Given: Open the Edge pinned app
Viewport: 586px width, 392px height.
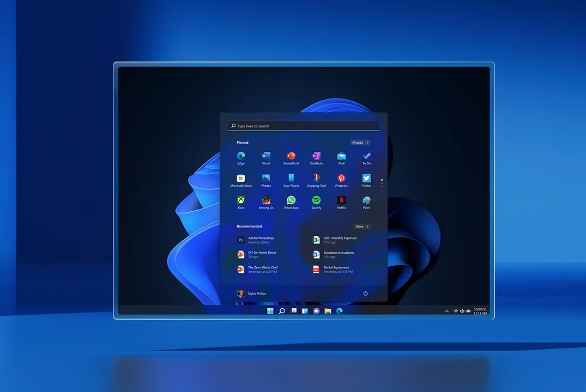Looking at the screenshot, I should click(241, 158).
